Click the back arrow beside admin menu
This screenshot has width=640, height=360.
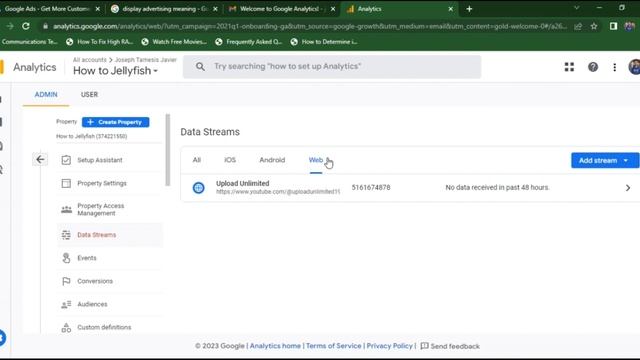point(40,160)
